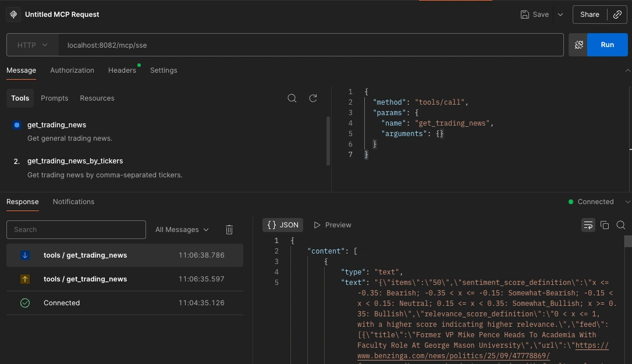Click the MCP request icon in title
The width and height of the screenshot is (632, 364).
coord(13,15)
